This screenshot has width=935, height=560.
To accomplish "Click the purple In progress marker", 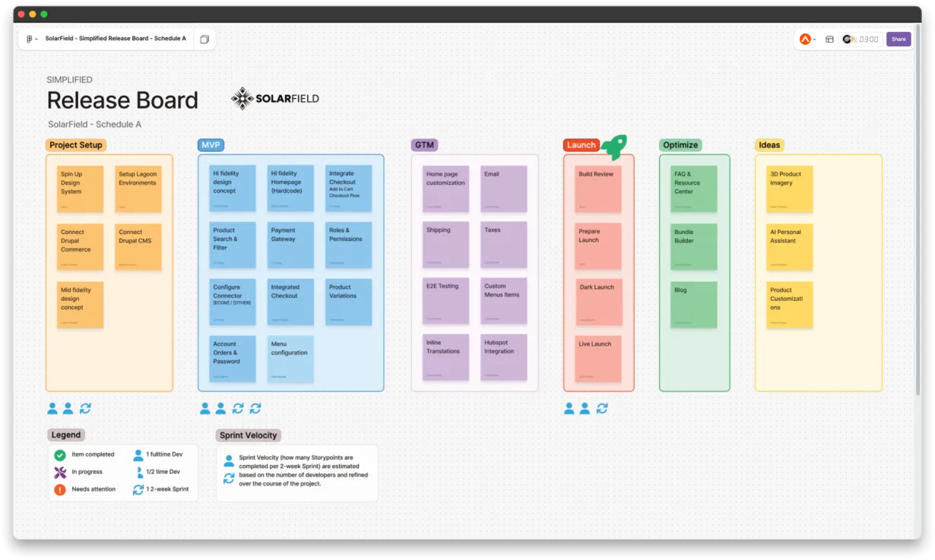I will (59, 472).
